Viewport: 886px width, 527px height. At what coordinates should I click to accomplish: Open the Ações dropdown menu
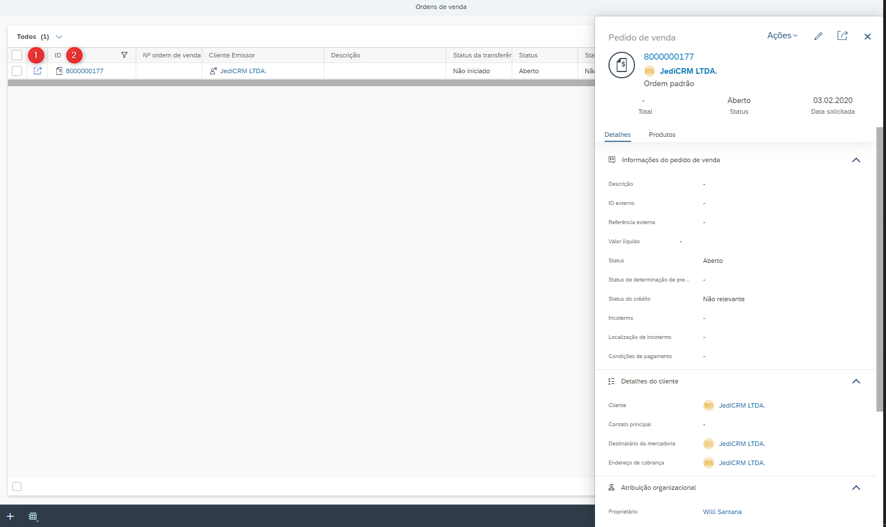(782, 36)
